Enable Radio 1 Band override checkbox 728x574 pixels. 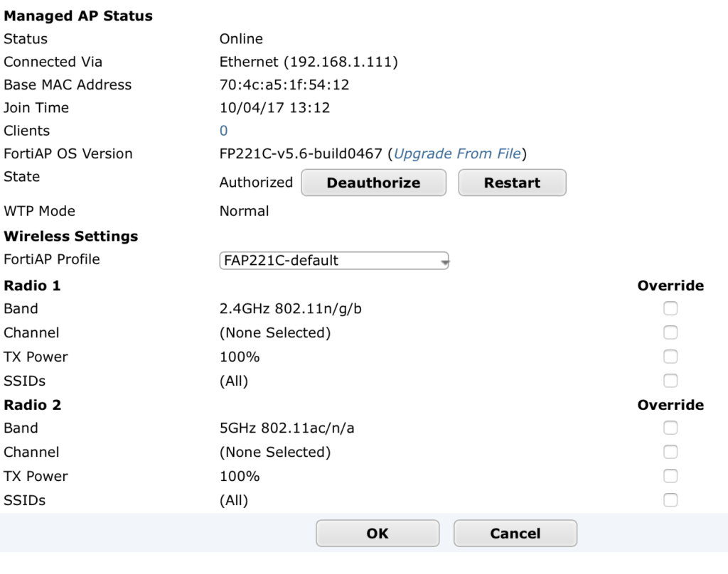[x=670, y=308]
